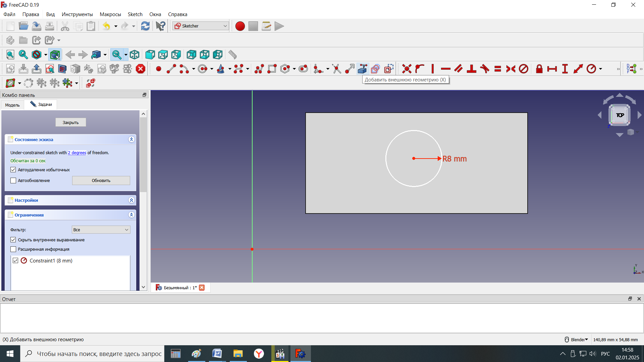Apply tangent constraint

pyautogui.click(x=485, y=69)
